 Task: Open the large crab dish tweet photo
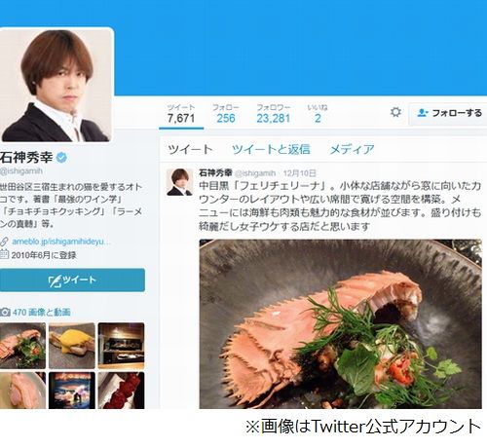click(340, 323)
